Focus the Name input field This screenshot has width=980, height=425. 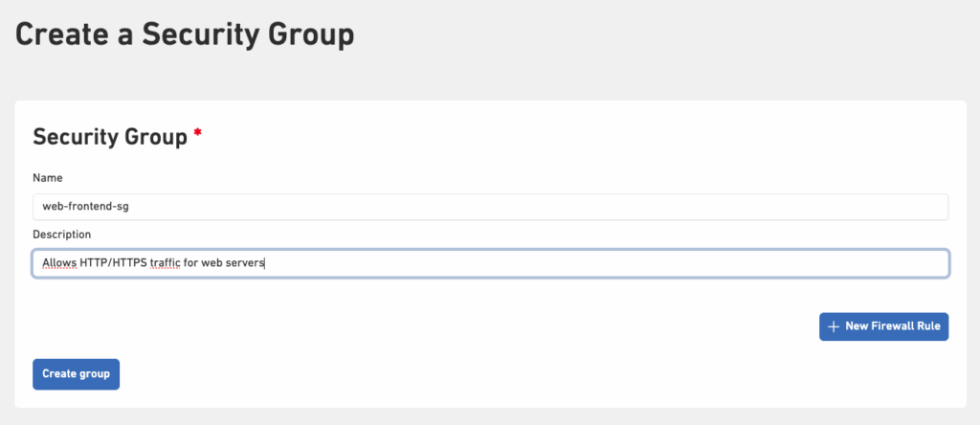(x=490, y=207)
